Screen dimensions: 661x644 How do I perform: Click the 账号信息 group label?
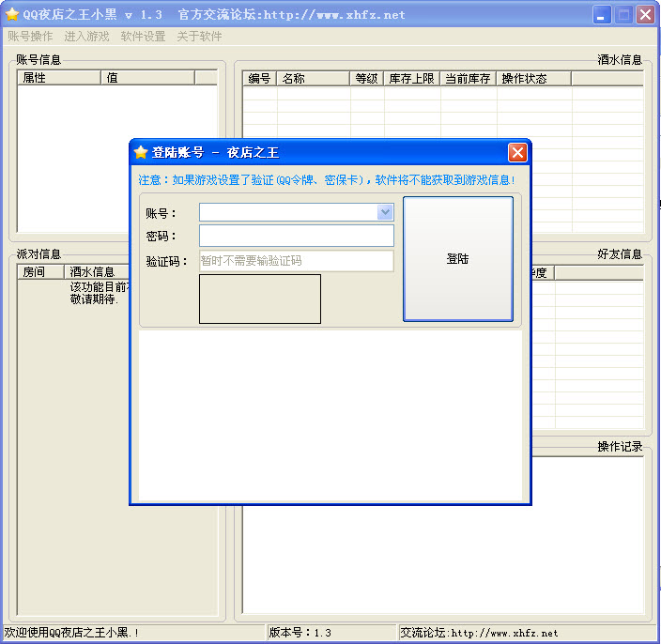tap(38, 60)
